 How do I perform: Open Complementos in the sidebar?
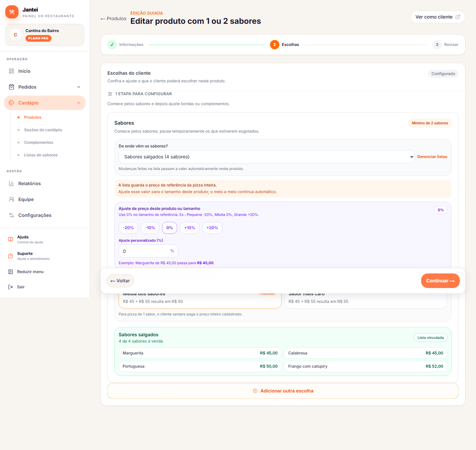tap(39, 143)
